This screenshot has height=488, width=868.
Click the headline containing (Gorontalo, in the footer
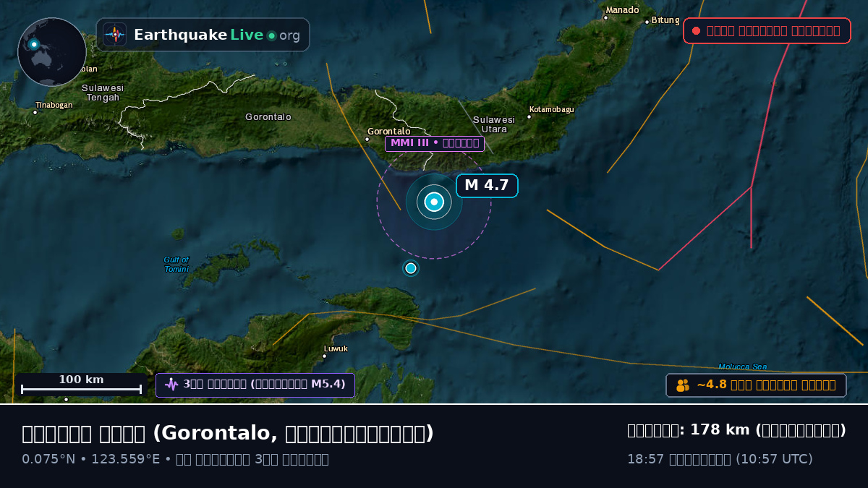coord(228,433)
